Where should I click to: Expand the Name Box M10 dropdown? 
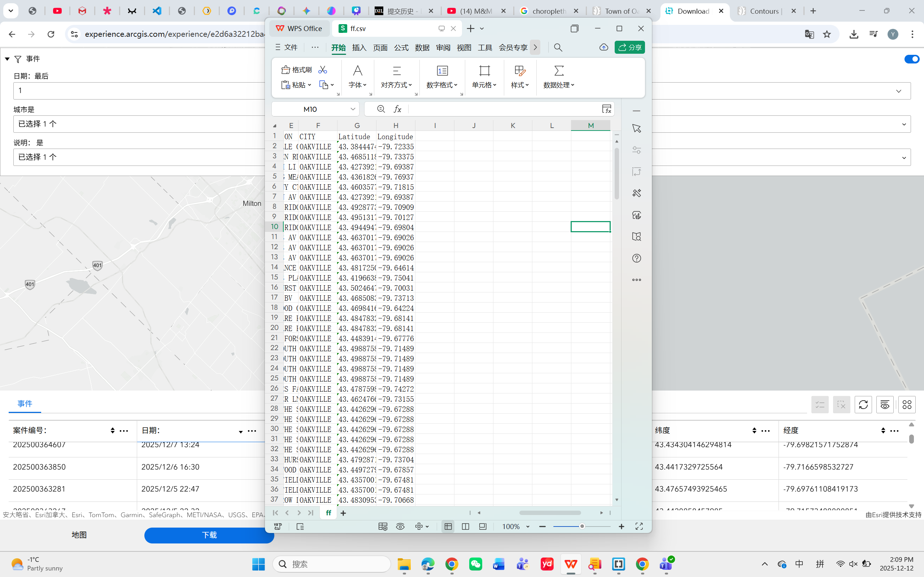pos(353,109)
